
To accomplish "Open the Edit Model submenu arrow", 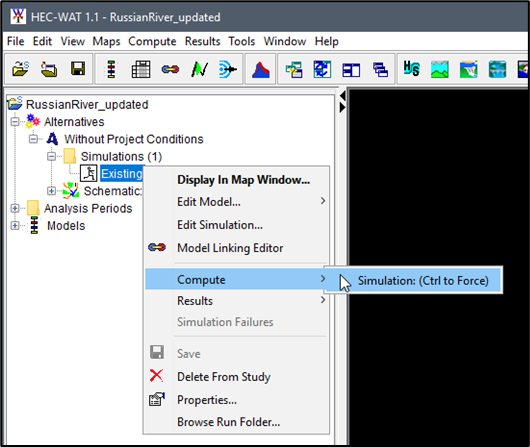I will pyautogui.click(x=323, y=201).
